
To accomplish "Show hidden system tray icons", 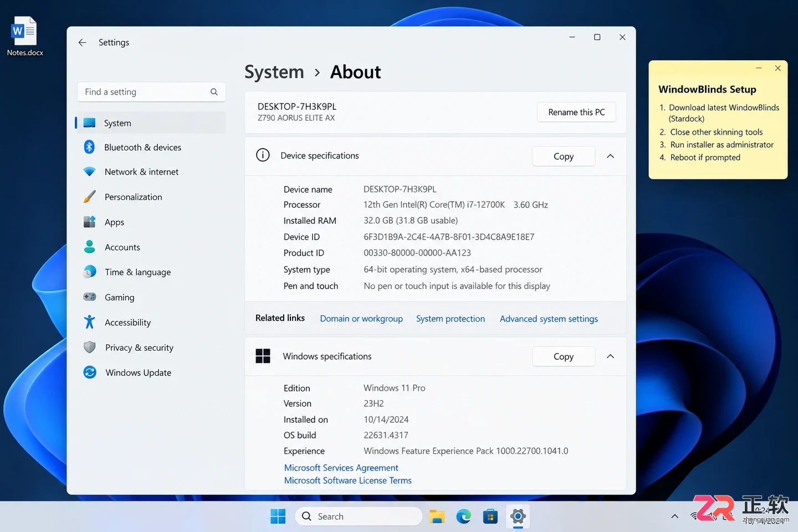I will click(674, 516).
